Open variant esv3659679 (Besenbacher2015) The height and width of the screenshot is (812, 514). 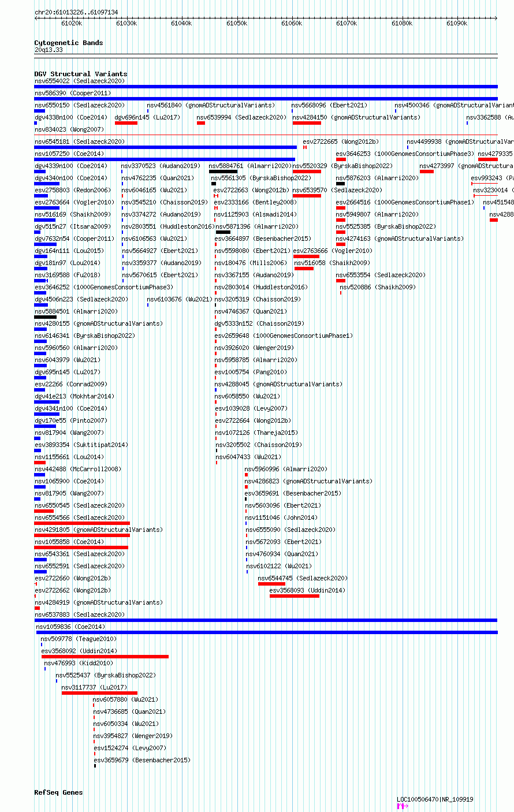(143, 760)
